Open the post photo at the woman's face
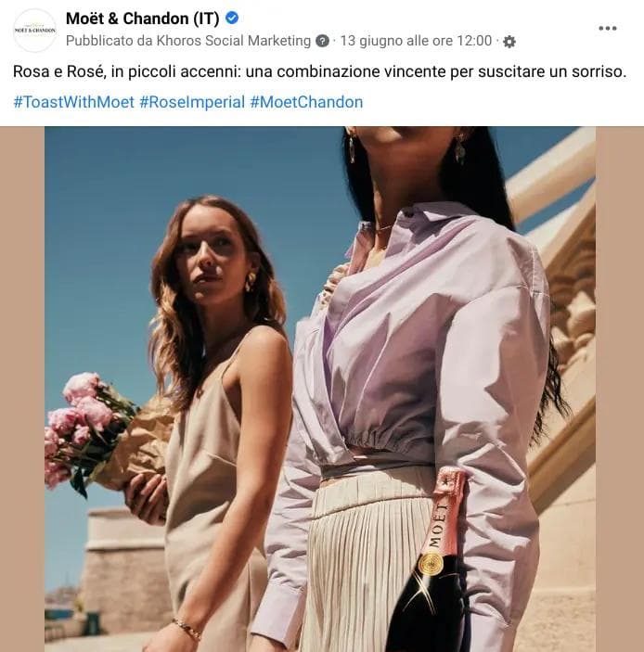The height and width of the screenshot is (652, 644). [213, 258]
